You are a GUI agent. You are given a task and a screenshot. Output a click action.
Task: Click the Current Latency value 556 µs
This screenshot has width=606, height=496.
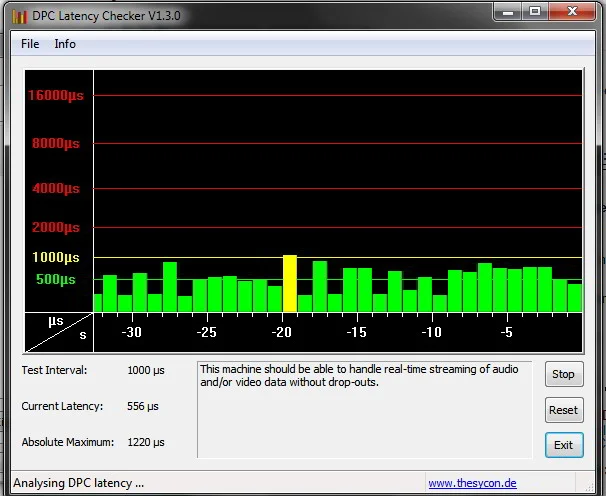click(143, 406)
